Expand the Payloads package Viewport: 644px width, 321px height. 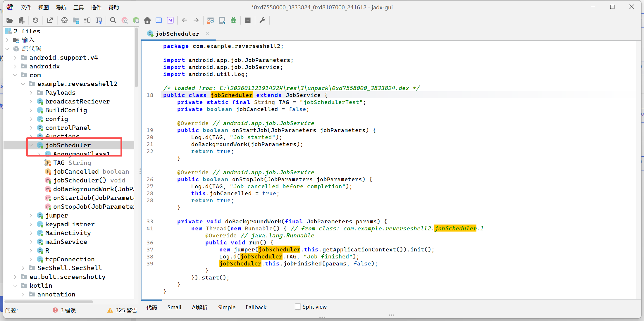(x=31, y=93)
